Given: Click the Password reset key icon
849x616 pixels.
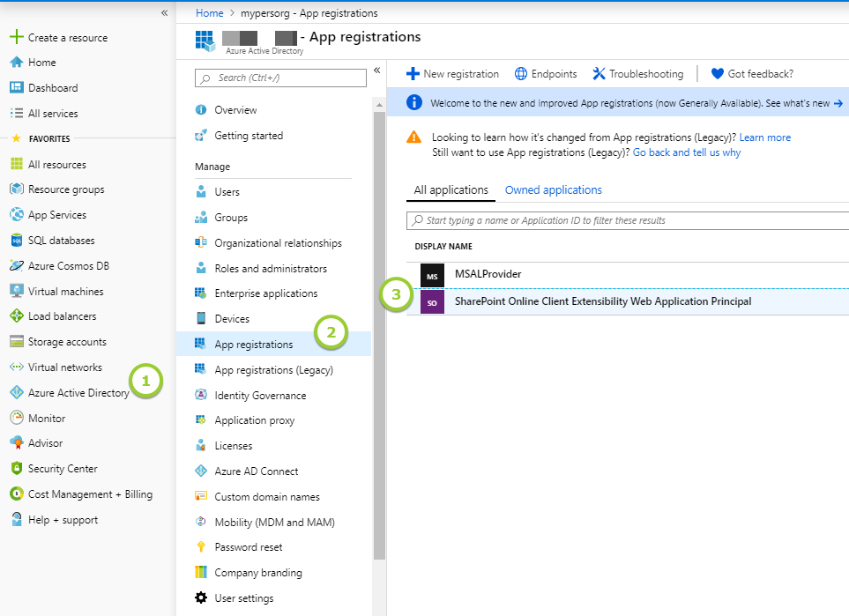Looking at the screenshot, I should coord(201,546).
